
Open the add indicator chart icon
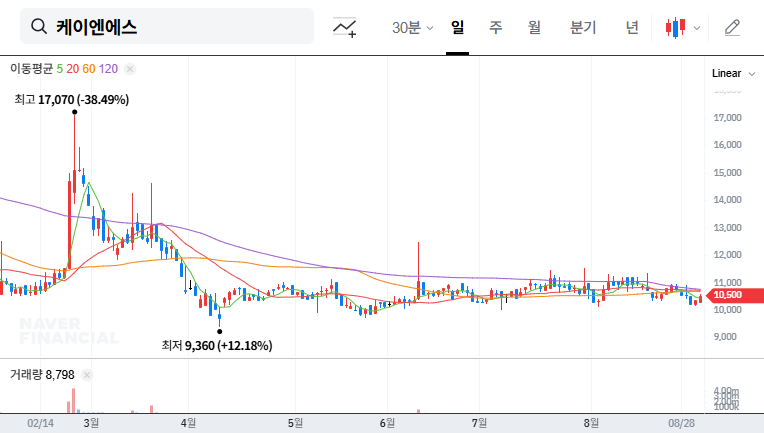(x=345, y=27)
